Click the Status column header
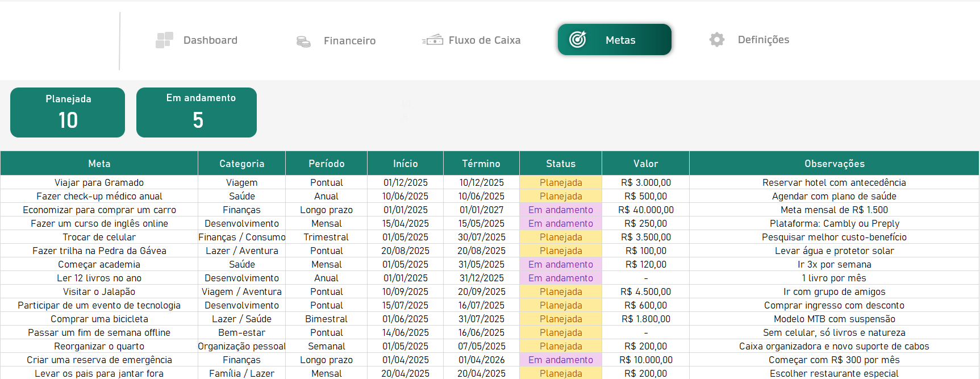 (x=561, y=164)
